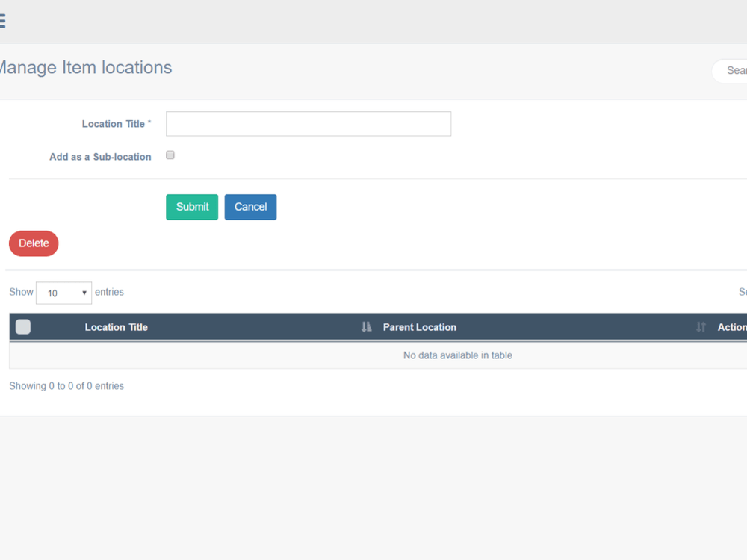This screenshot has width=747, height=560.
Task: Enable the "Add as a Sub-location" checkbox
Action: pyautogui.click(x=170, y=155)
